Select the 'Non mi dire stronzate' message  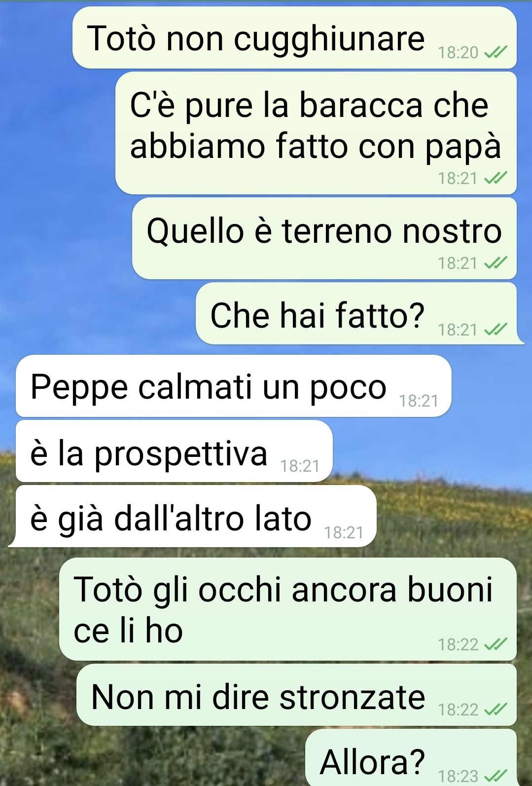click(x=297, y=695)
